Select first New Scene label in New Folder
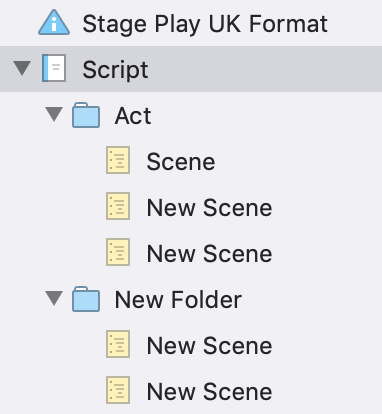 click(209, 346)
